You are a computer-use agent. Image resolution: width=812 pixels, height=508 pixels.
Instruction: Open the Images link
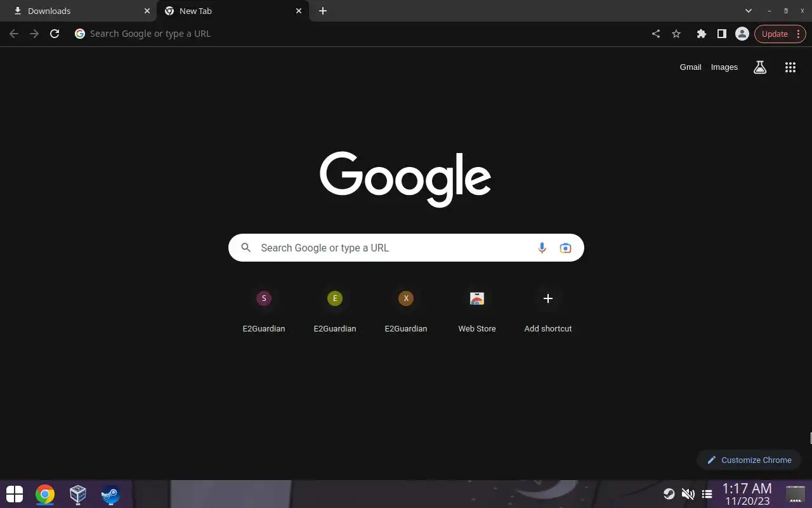pyautogui.click(x=724, y=67)
